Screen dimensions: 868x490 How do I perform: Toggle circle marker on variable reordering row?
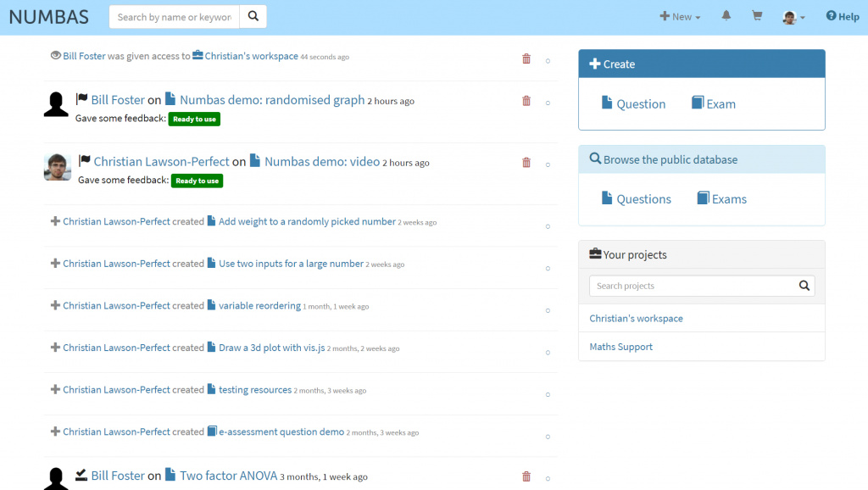tap(548, 310)
